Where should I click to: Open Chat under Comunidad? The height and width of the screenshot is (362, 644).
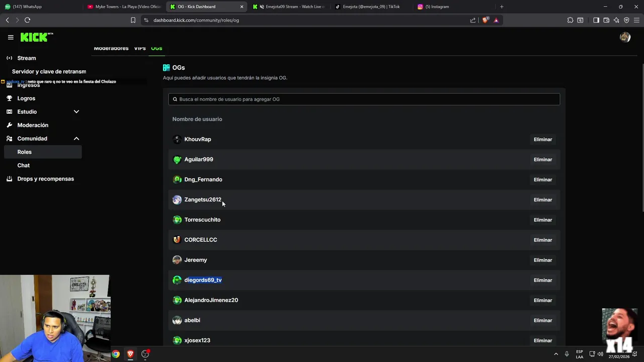[24, 165]
